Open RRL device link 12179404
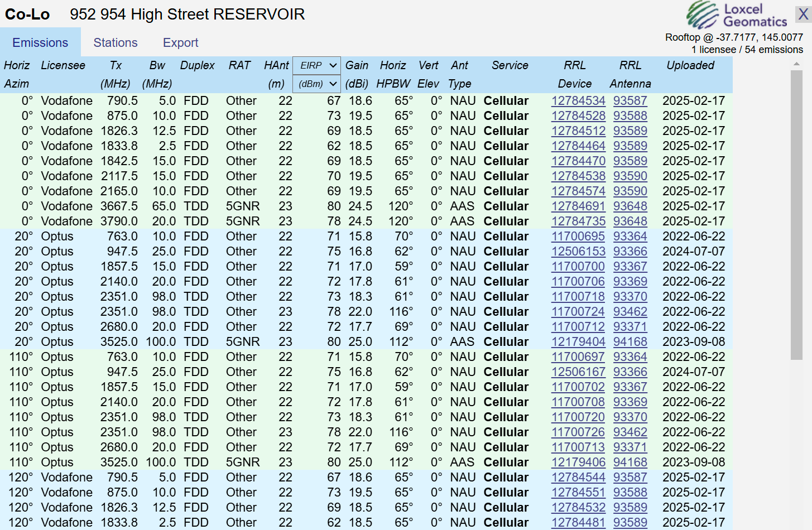 (x=578, y=341)
